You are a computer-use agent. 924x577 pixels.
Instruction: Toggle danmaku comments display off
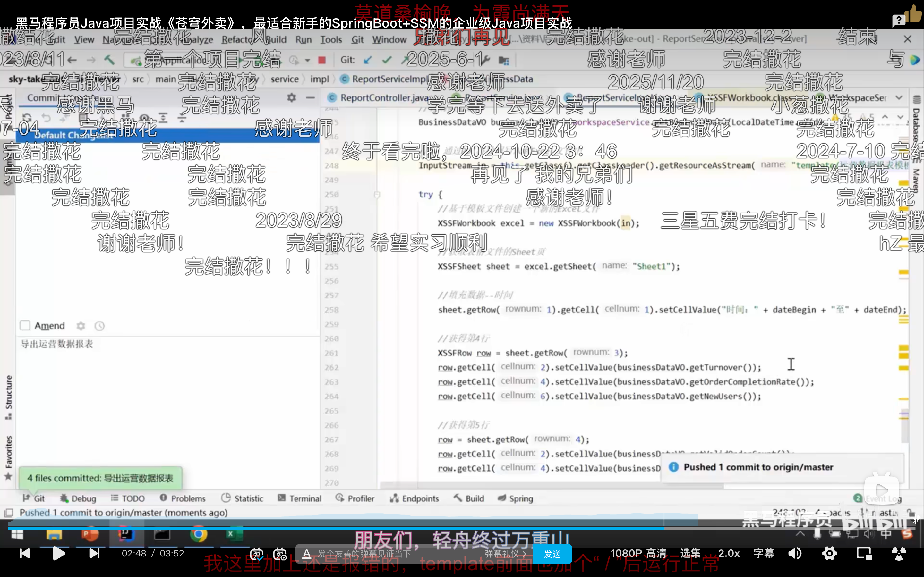(x=257, y=554)
